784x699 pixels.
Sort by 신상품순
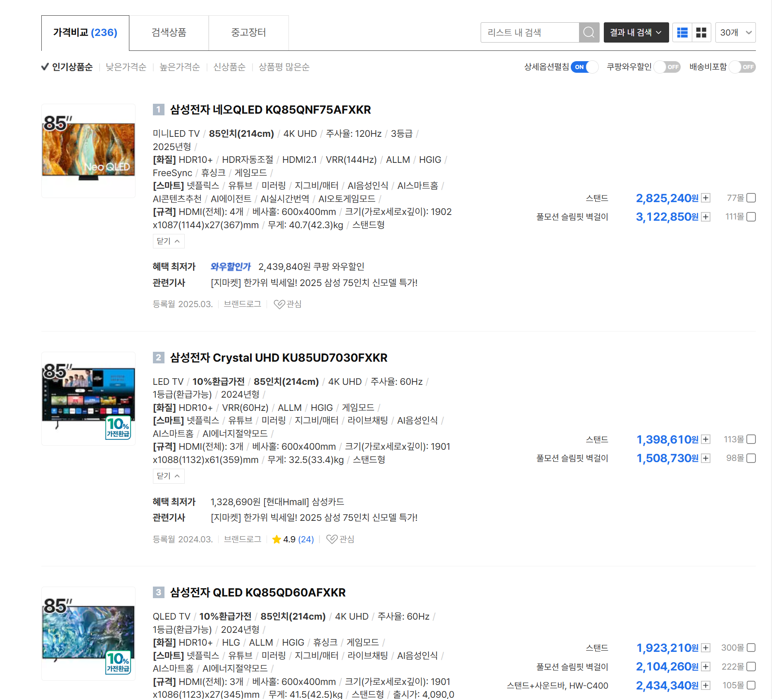pos(229,67)
